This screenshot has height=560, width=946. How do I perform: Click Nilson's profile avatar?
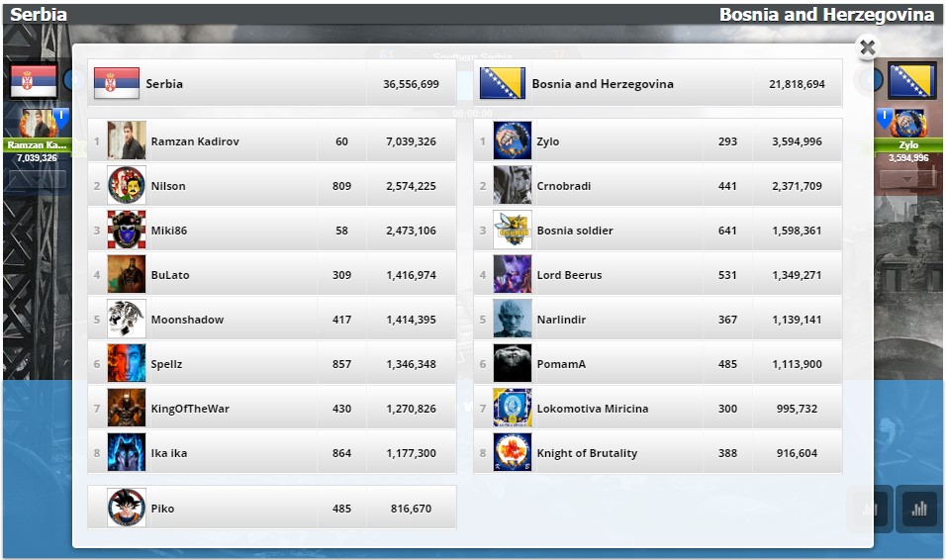[x=127, y=185]
